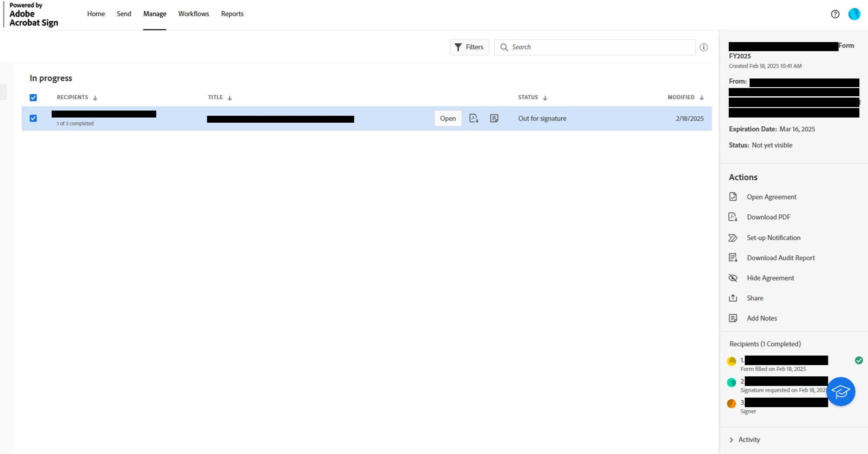Screen dimensions: 868x454
Task: Click the Add Notes icon
Action: pyautogui.click(x=733, y=318)
